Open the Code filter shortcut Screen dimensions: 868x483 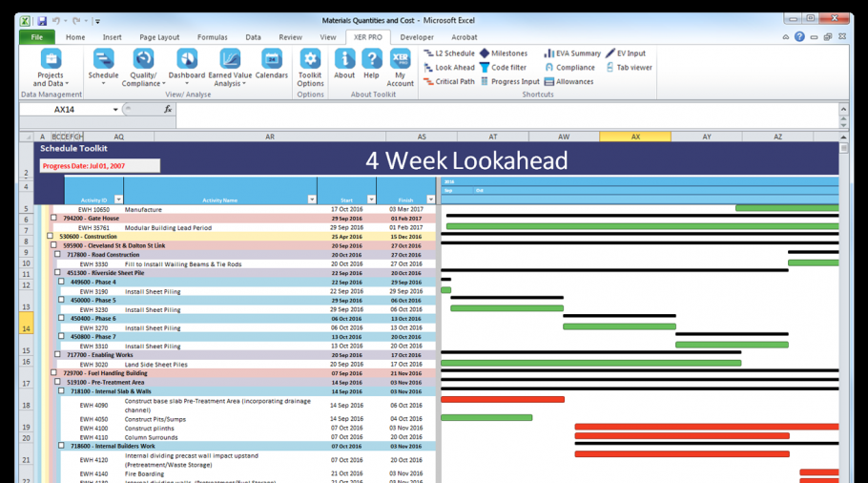[503, 68]
